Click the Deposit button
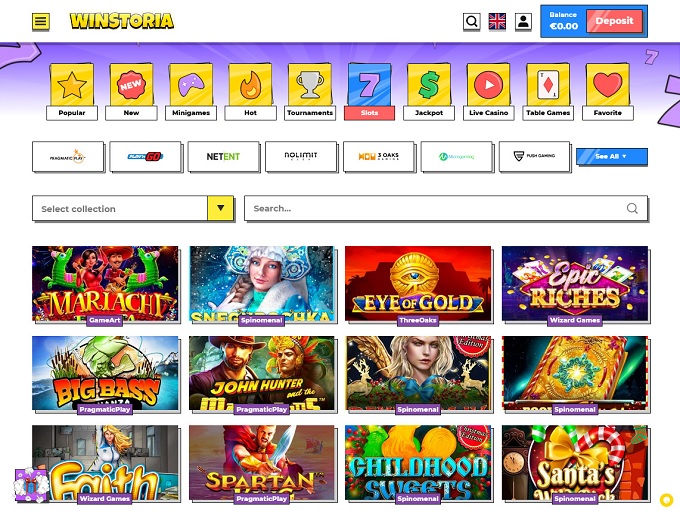This screenshot has height=511, width=680. click(614, 21)
